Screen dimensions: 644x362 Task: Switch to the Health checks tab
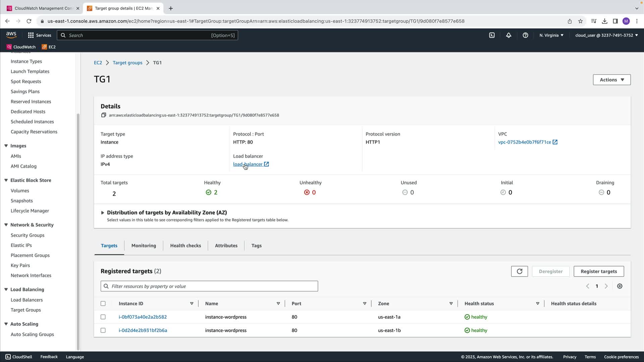(185, 246)
